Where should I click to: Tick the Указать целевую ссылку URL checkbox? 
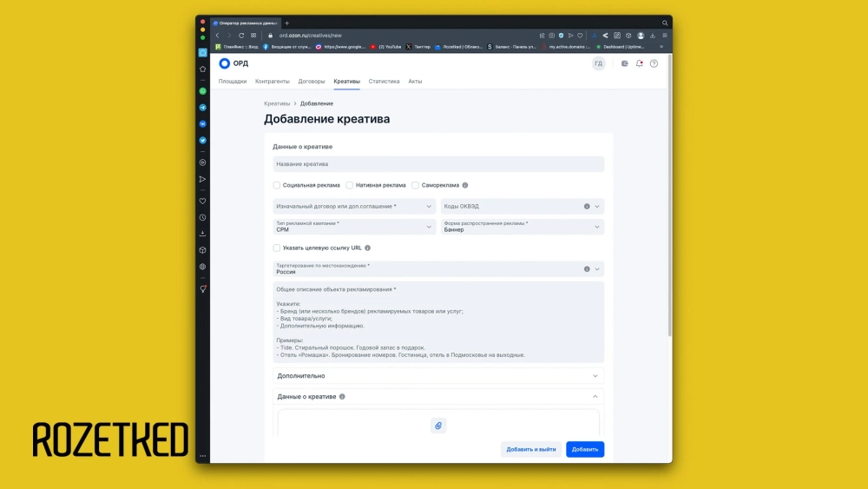tap(277, 248)
